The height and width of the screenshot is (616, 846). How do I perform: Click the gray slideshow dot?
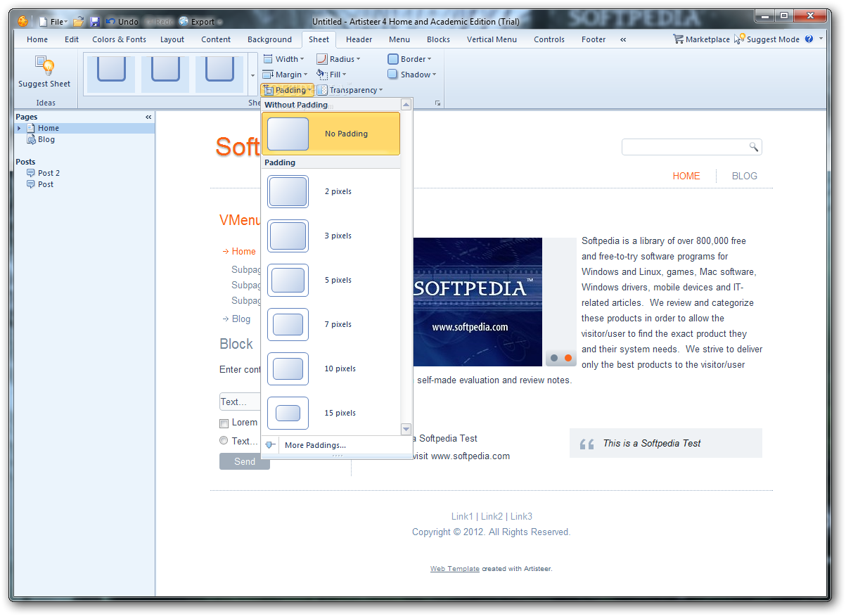pyautogui.click(x=554, y=358)
